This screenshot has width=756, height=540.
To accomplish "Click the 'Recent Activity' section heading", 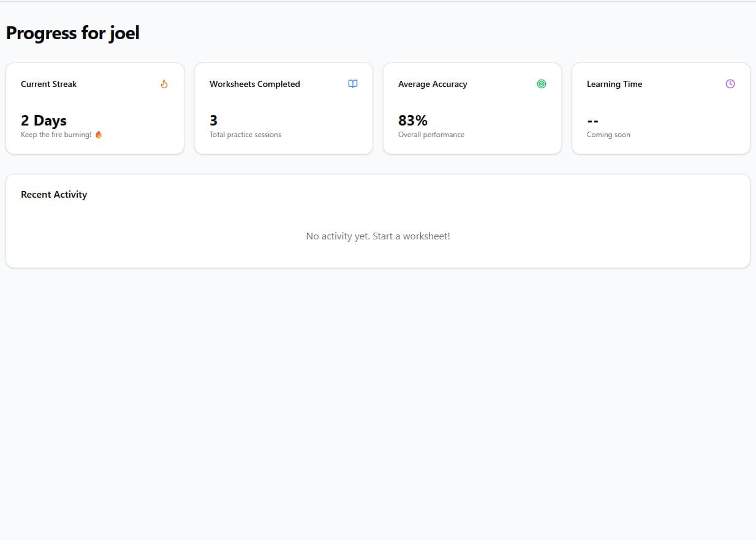I will [x=54, y=195].
